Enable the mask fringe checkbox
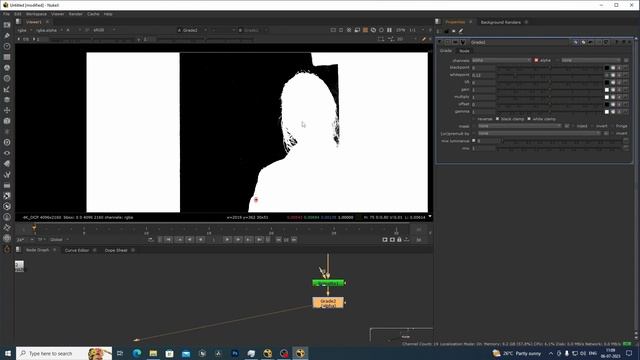 612,126
